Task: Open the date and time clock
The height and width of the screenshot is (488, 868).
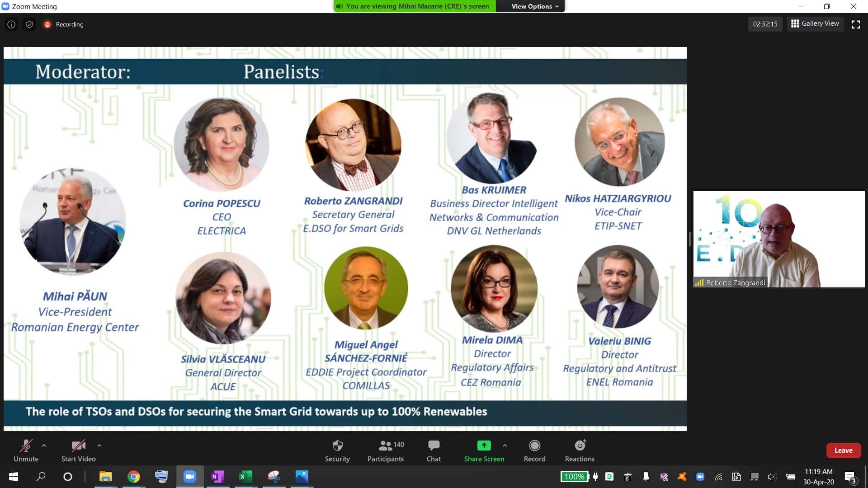Action: click(819, 477)
